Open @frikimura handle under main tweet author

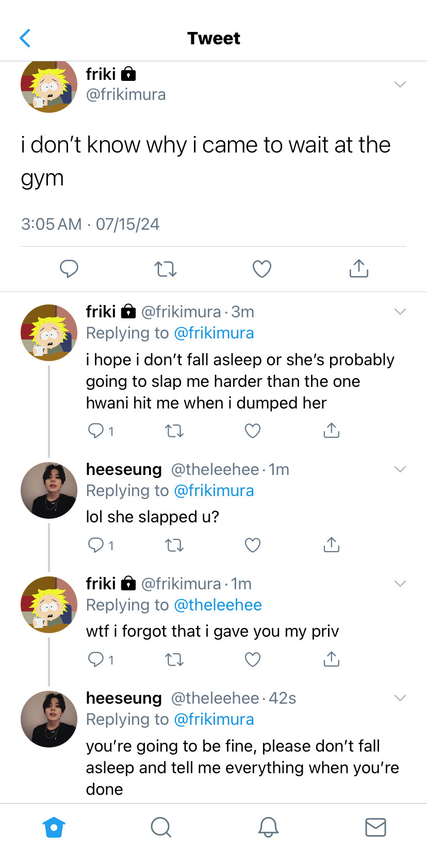click(x=126, y=95)
